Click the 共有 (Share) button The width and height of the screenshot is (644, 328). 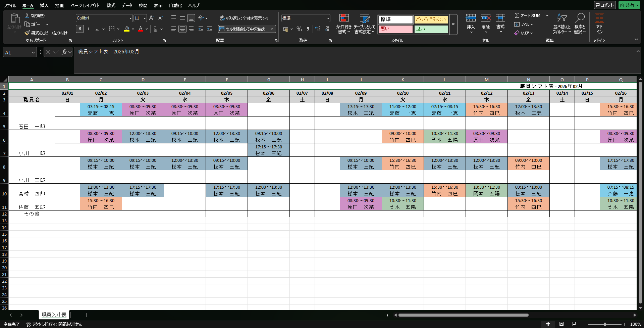point(630,5)
